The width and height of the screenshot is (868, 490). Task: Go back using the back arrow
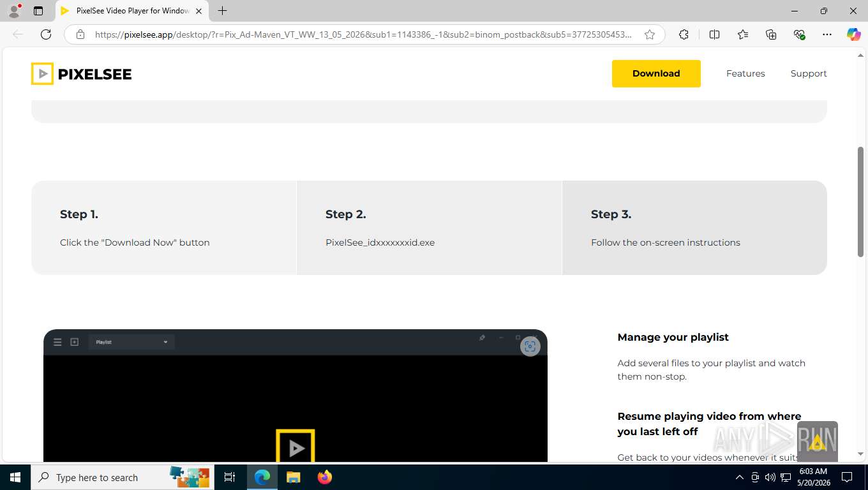click(18, 34)
